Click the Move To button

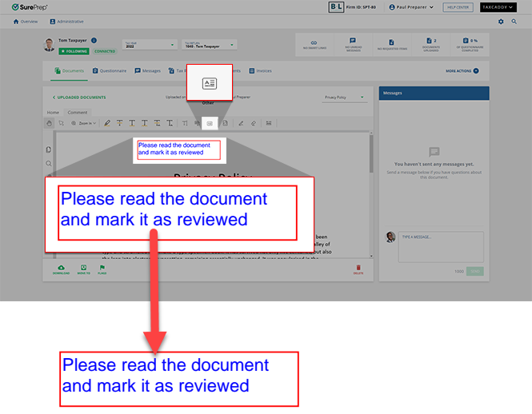83,269
